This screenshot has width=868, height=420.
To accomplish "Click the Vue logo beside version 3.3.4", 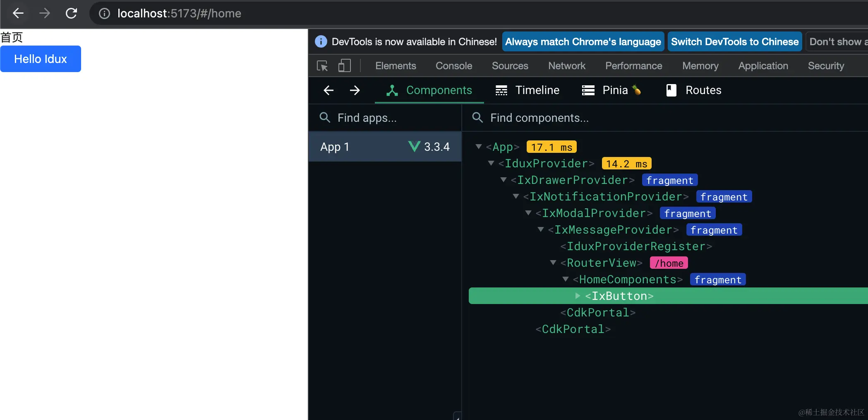I will point(414,147).
